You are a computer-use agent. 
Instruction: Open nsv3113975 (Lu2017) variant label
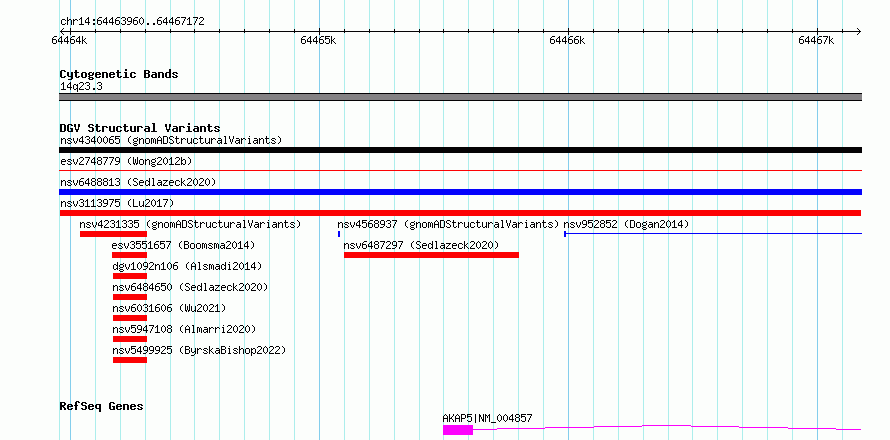(x=117, y=203)
